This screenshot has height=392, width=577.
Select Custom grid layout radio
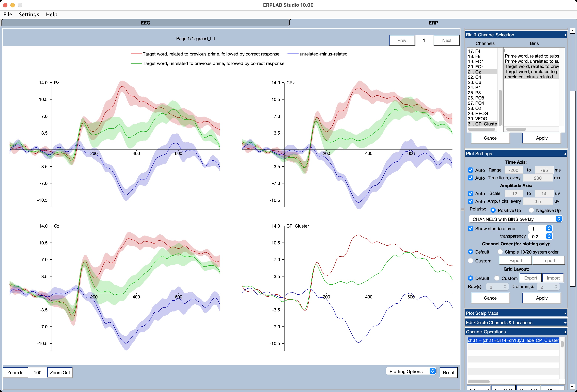(x=497, y=278)
